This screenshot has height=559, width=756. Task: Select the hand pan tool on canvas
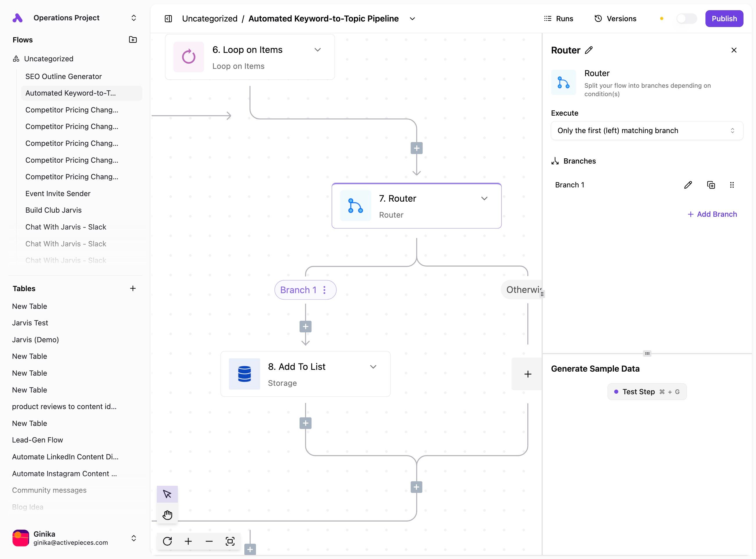point(167,515)
